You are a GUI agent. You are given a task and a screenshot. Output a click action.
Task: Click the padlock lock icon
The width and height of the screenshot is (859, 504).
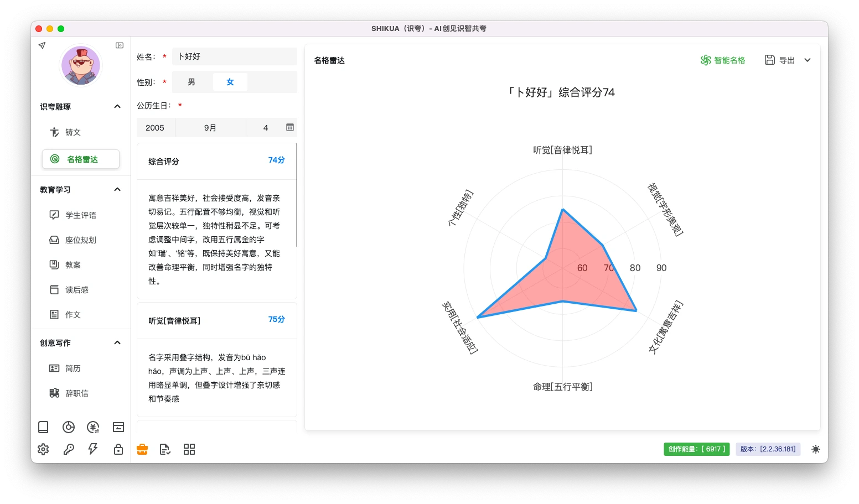pos(118,449)
